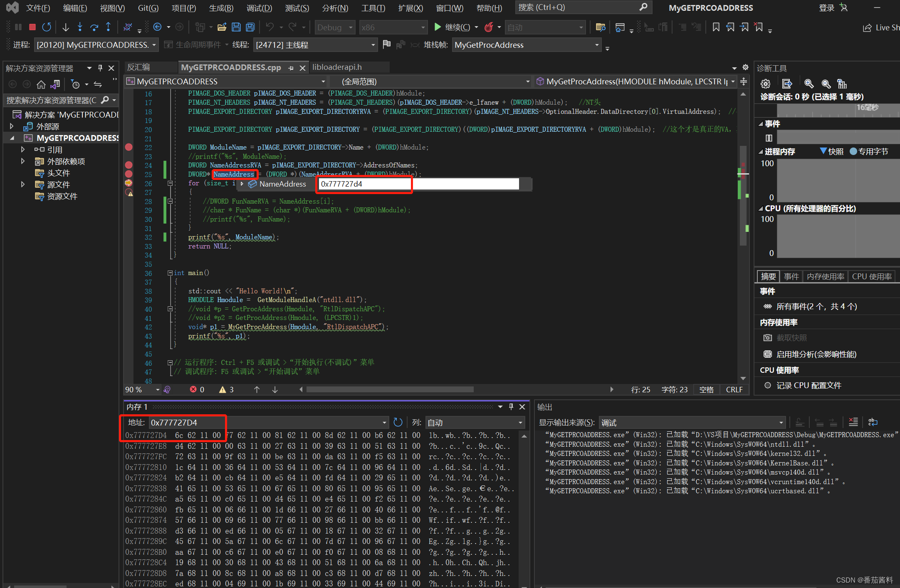
Task: Click the Hot Reload flame icon
Action: [x=489, y=27]
